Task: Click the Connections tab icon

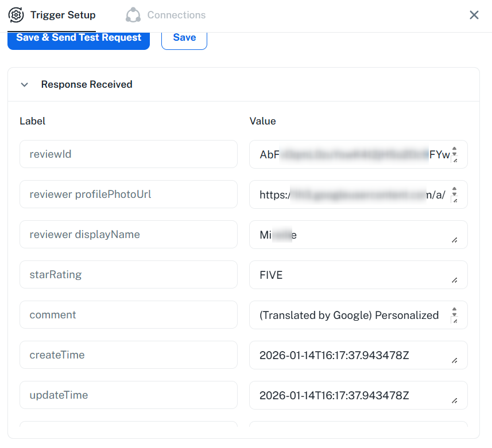Action: click(133, 15)
